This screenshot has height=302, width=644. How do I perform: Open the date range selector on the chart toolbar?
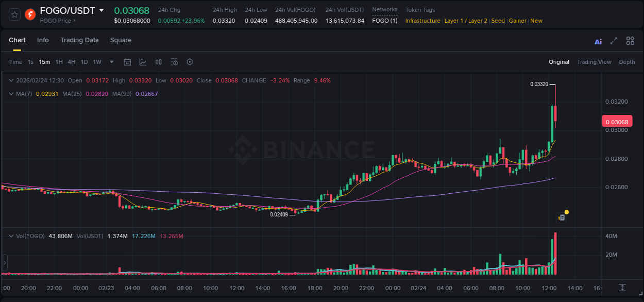click(127, 62)
